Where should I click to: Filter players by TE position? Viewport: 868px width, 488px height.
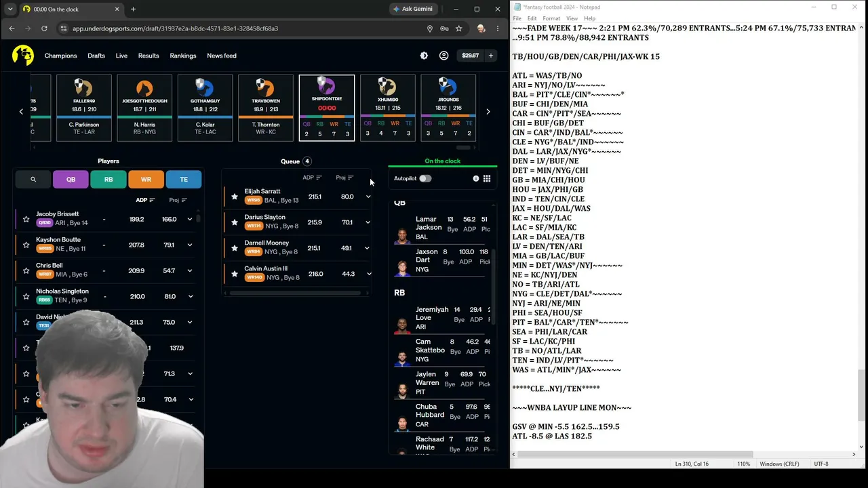(x=184, y=179)
